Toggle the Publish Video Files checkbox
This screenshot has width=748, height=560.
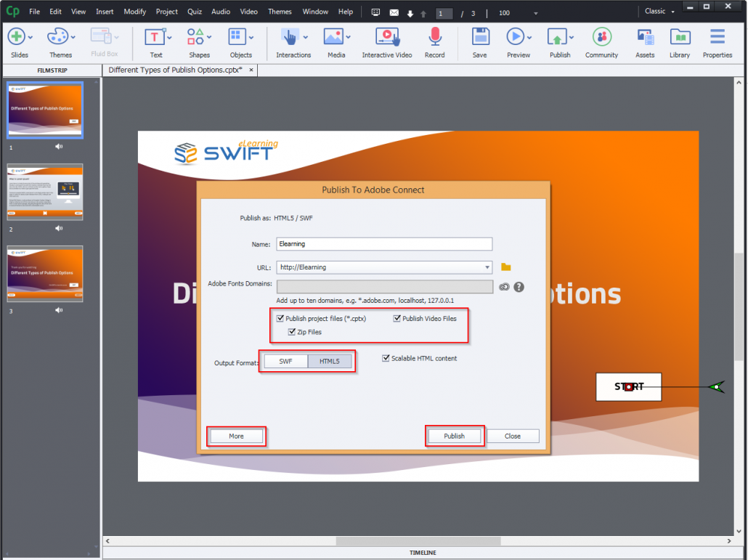[x=397, y=318]
